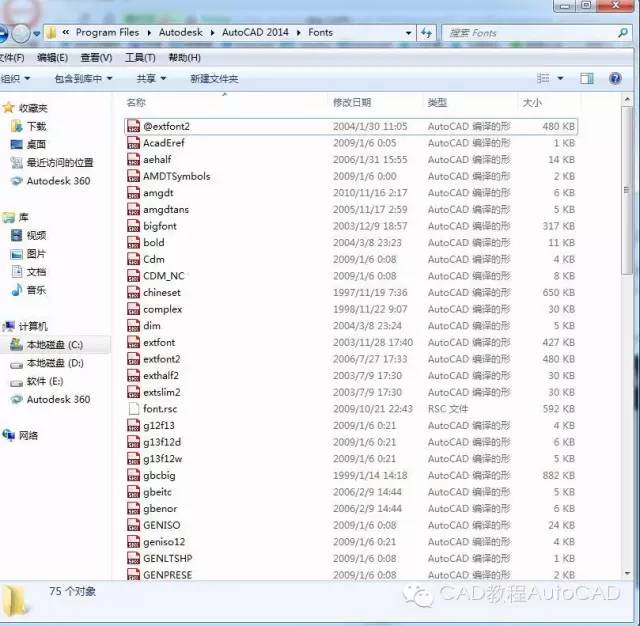Click the scrollbar up arrow
Screen dimensions: 640x626
pos(627,99)
